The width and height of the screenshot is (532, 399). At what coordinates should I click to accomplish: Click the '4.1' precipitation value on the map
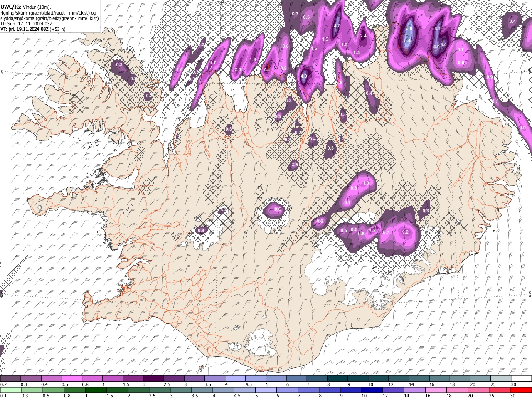(x=437, y=28)
